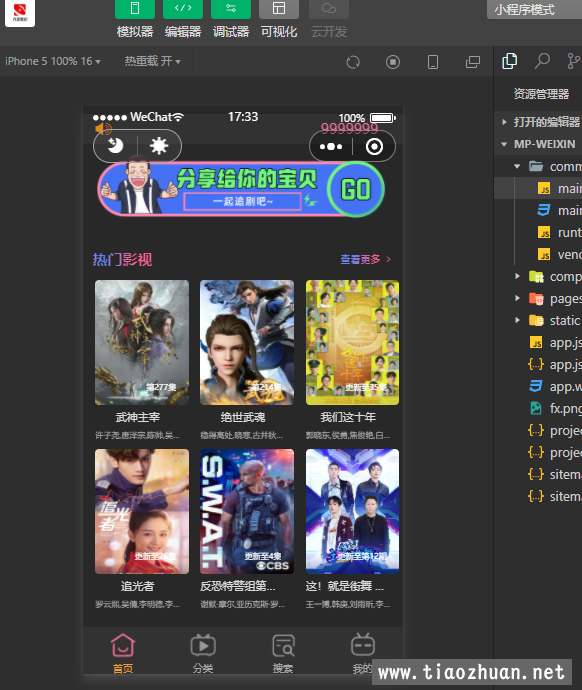Open the 追光者 poster
The image size is (582, 690).
(x=142, y=511)
